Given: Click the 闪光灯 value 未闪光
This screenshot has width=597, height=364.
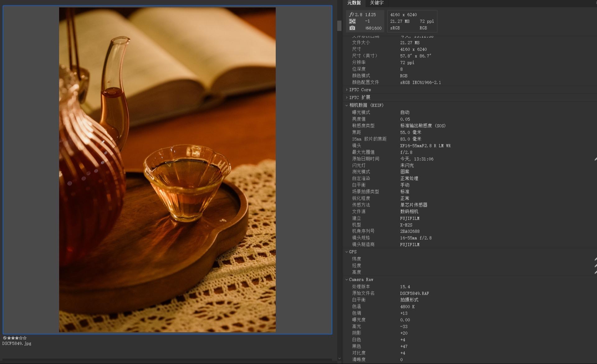Looking at the screenshot, I should (x=407, y=166).
